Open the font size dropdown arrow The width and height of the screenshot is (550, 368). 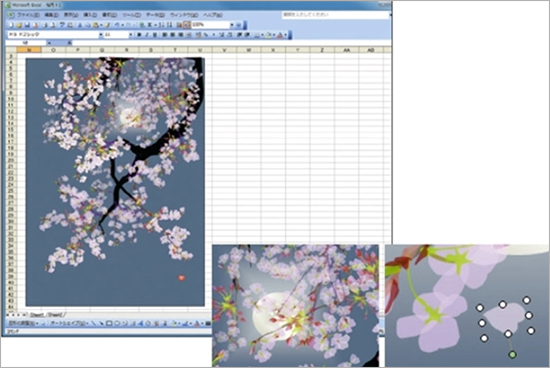(130, 35)
